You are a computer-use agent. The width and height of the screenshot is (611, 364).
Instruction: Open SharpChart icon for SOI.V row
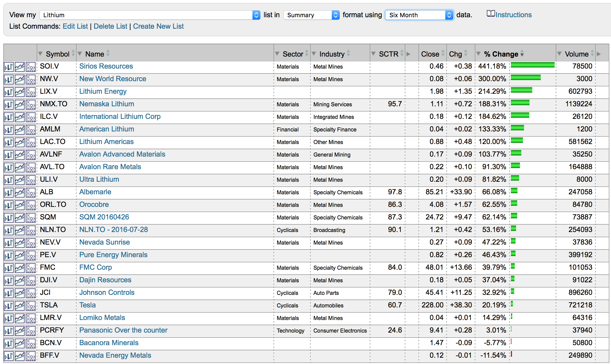pos(9,67)
